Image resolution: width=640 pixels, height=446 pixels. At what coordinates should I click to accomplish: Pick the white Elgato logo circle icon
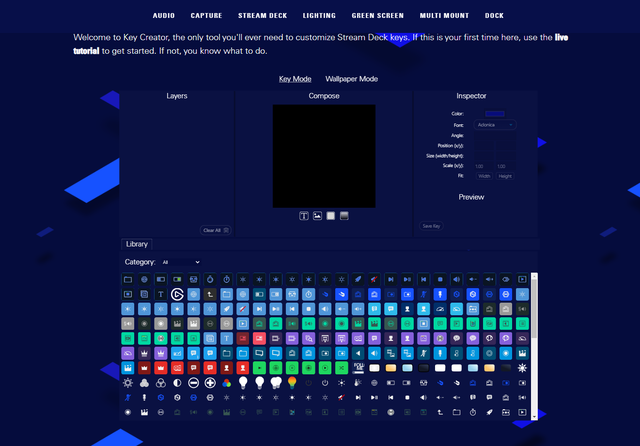tap(177, 294)
